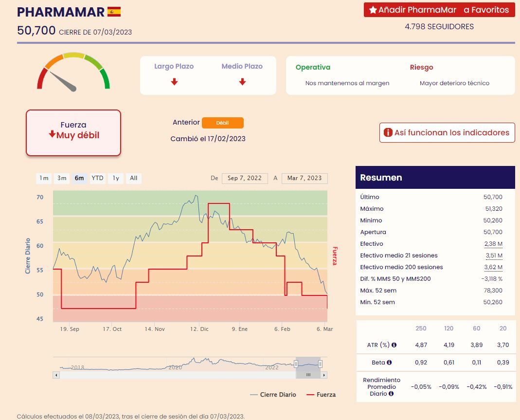Click the Resumen panel header

pyautogui.click(x=435, y=178)
